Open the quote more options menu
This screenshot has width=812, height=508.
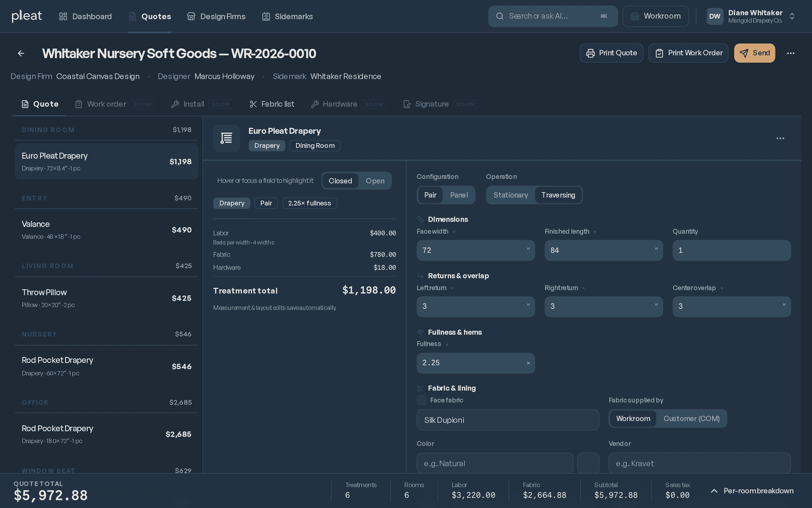point(791,53)
